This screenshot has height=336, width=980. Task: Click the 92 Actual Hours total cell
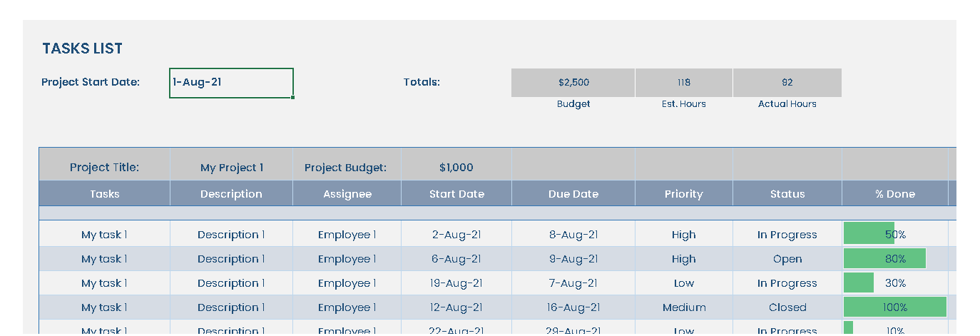tap(787, 83)
